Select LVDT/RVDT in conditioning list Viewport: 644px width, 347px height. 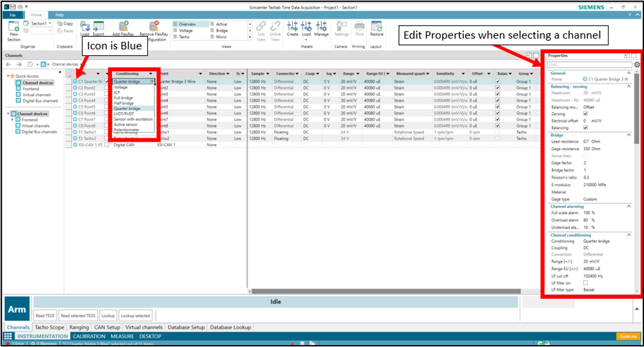(x=124, y=114)
